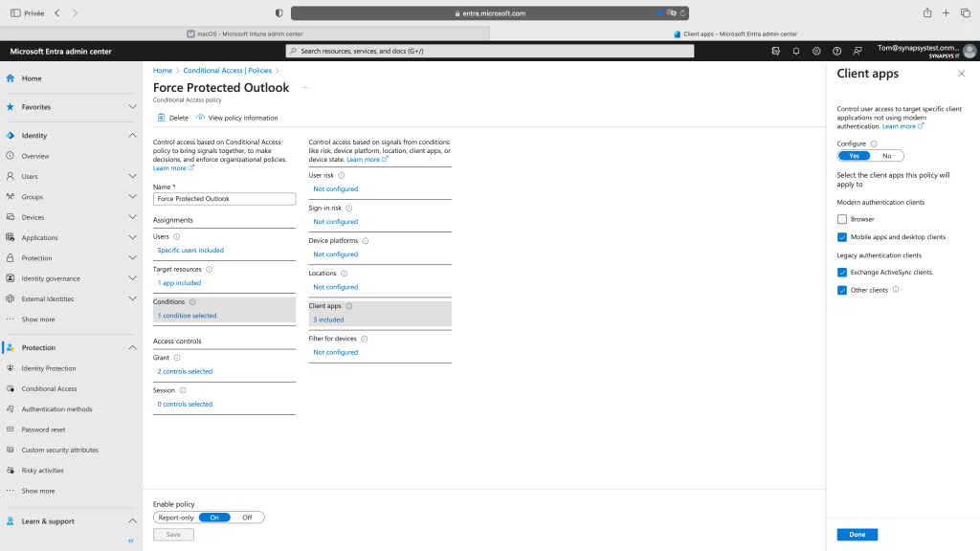Open the feedback icon in header

(857, 51)
